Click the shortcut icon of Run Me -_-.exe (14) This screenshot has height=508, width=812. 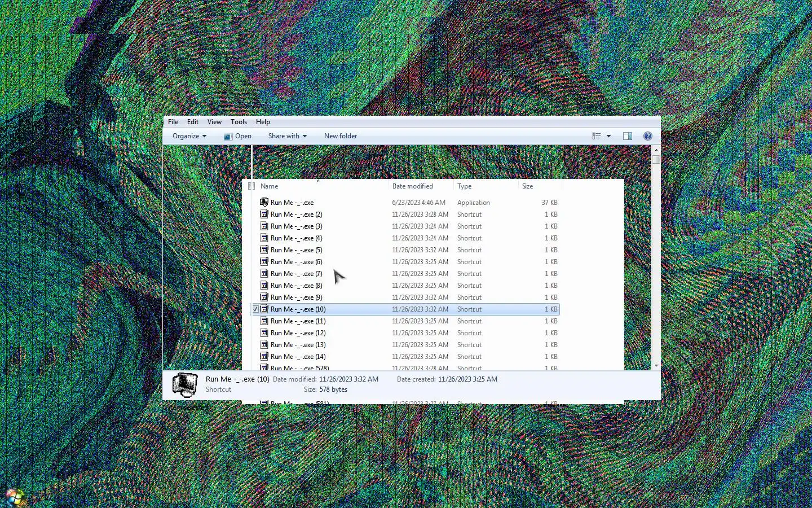click(x=264, y=356)
